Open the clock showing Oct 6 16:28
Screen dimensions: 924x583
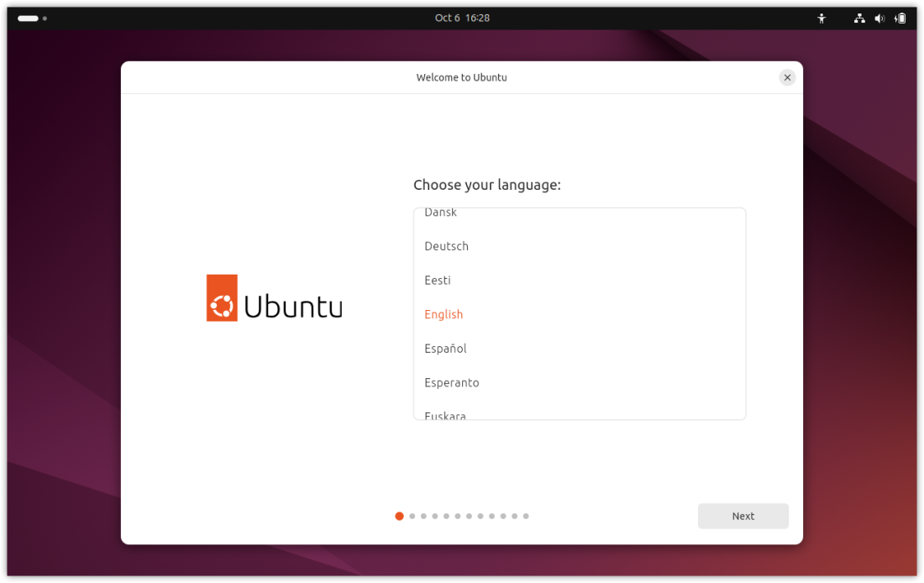pyautogui.click(x=462, y=18)
